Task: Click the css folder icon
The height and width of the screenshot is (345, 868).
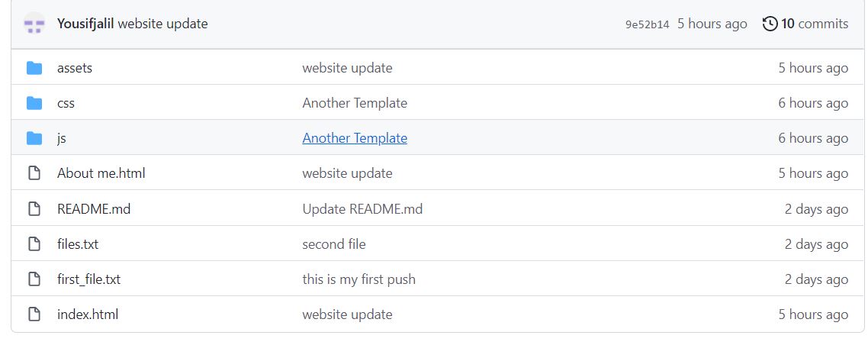Action: (34, 103)
